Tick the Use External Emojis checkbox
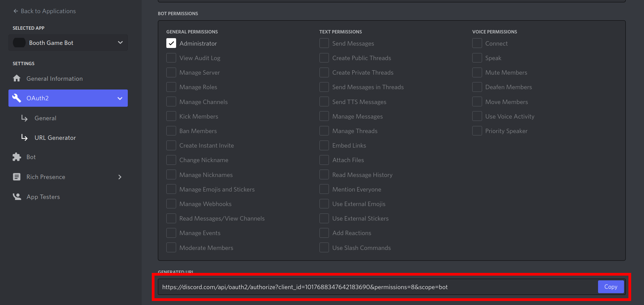The height and width of the screenshot is (305, 644). pos(324,204)
